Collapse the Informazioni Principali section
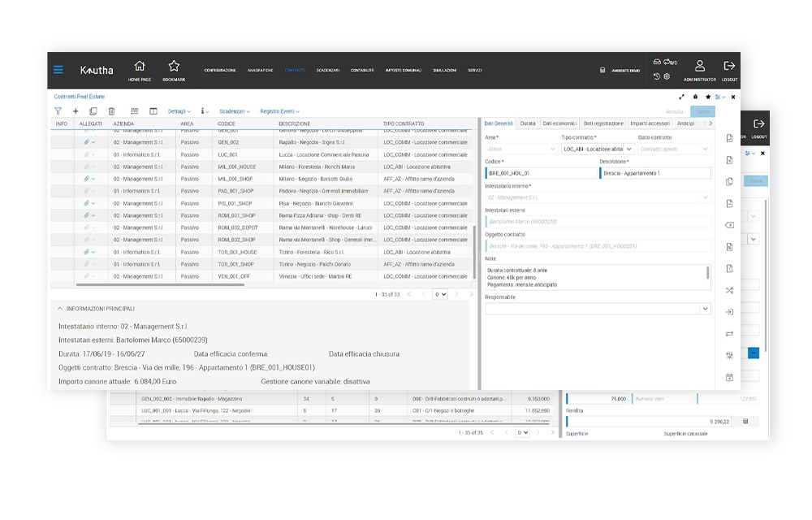 click(x=58, y=309)
